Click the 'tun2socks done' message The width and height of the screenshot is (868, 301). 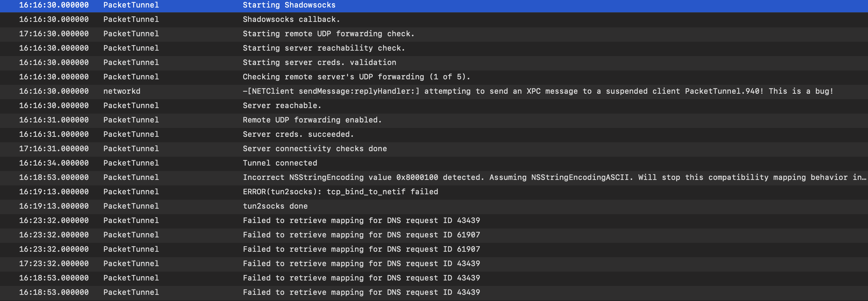coord(275,206)
